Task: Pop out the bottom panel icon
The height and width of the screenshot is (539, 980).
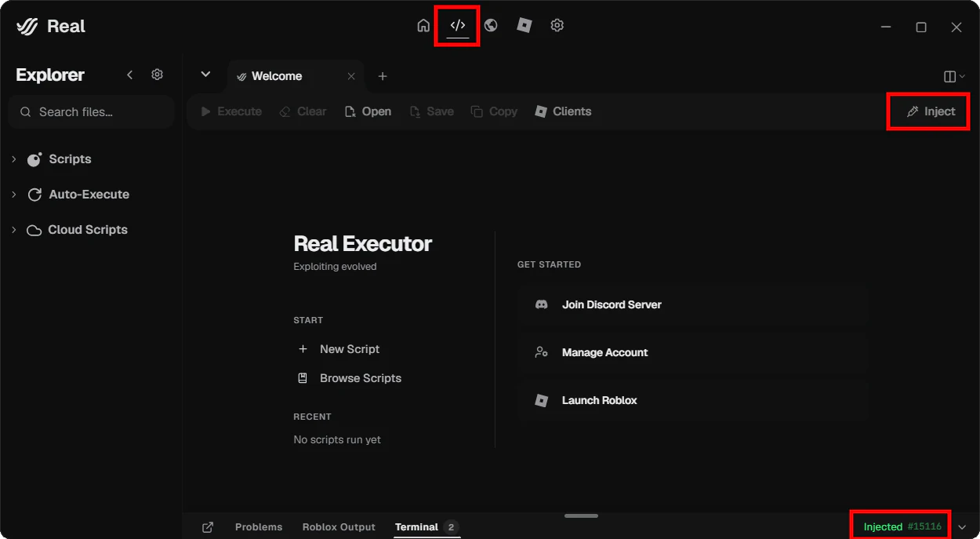Action: click(208, 527)
